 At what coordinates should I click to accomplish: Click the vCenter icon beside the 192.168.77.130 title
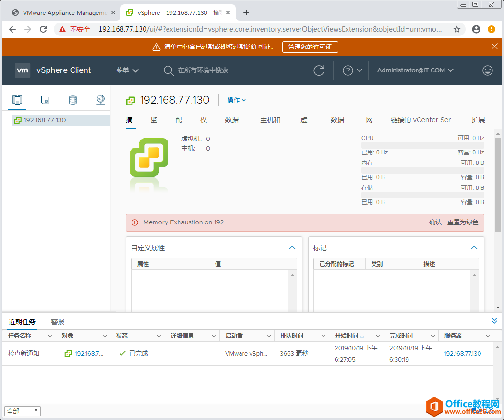pyautogui.click(x=131, y=101)
